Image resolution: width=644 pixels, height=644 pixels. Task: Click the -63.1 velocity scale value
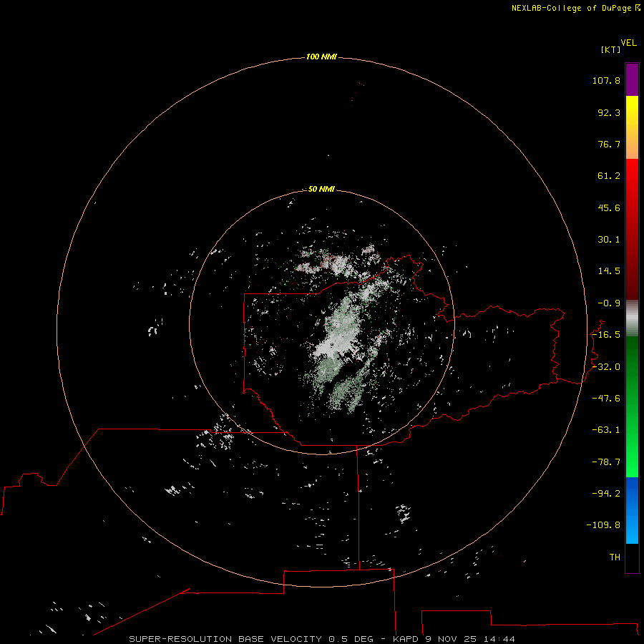coord(606,430)
